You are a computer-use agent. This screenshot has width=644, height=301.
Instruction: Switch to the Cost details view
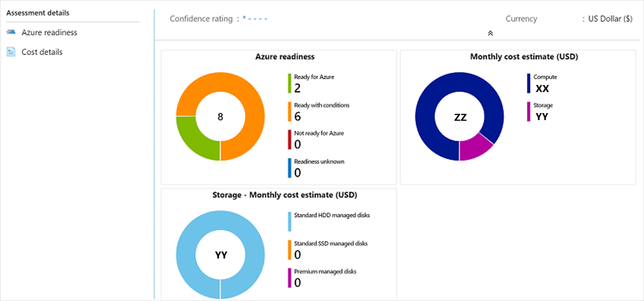click(x=42, y=51)
